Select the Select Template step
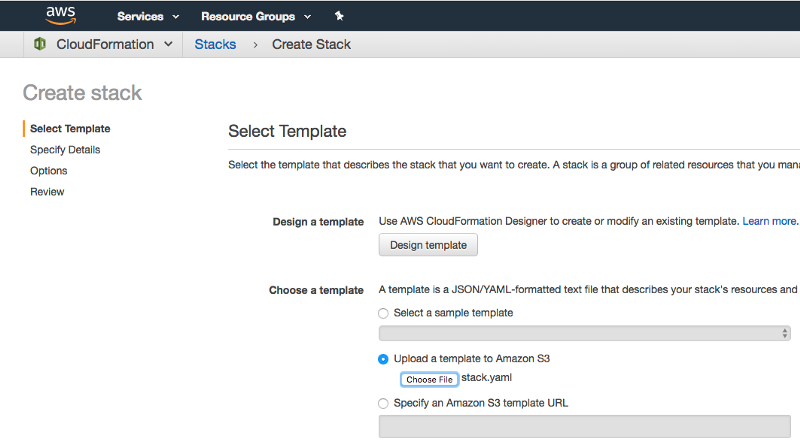The width and height of the screenshot is (800, 447). (x=70, y=128)
